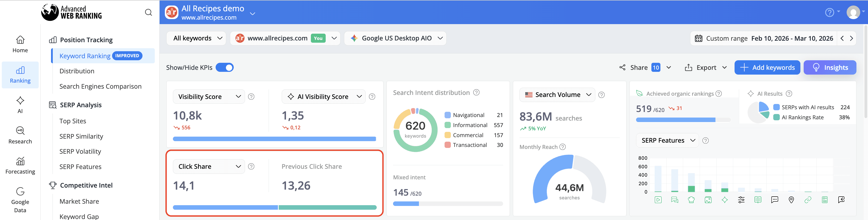
Task: Click the help question mark in top bar
Action: 829,13
